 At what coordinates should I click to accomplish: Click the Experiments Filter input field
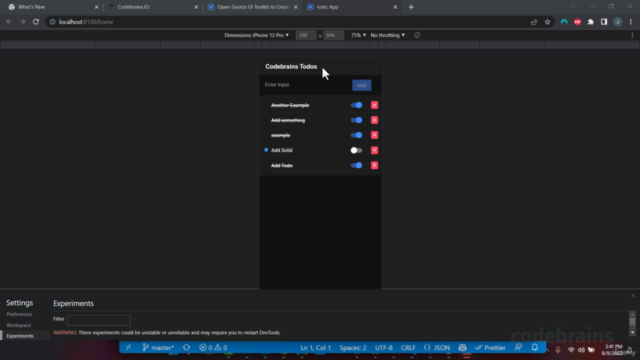(99, 320)
